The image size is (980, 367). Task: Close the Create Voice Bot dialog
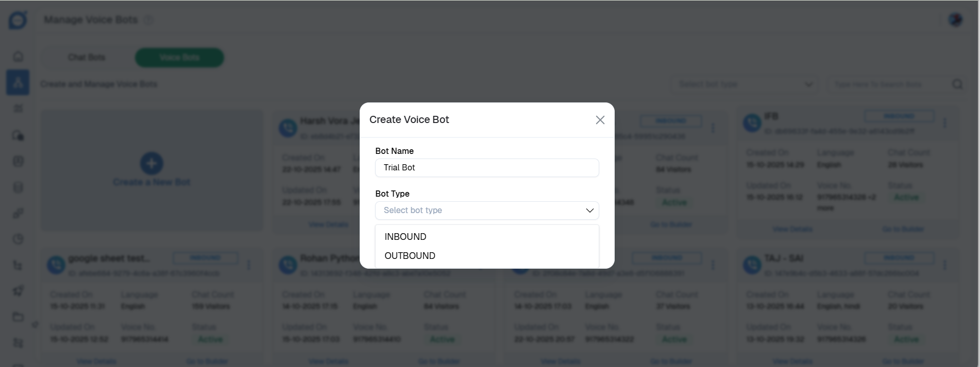pyautogui.click(x=600, y=120)
